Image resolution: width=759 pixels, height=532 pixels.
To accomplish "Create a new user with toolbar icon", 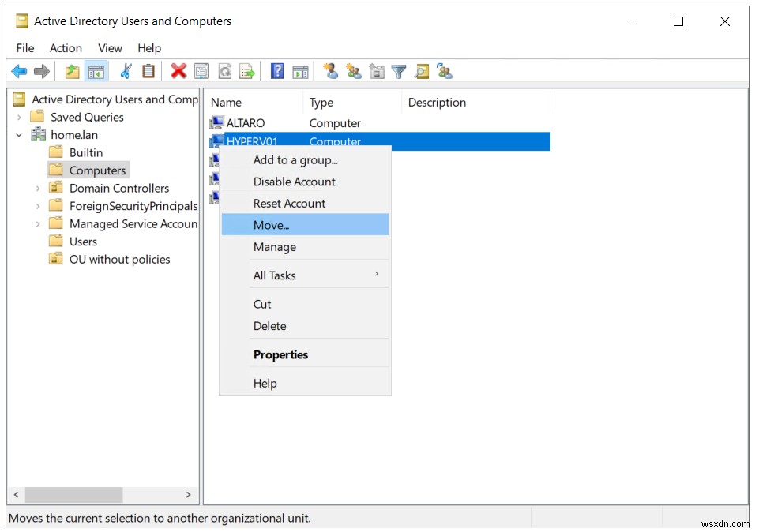I will click(x=331, y=71).
